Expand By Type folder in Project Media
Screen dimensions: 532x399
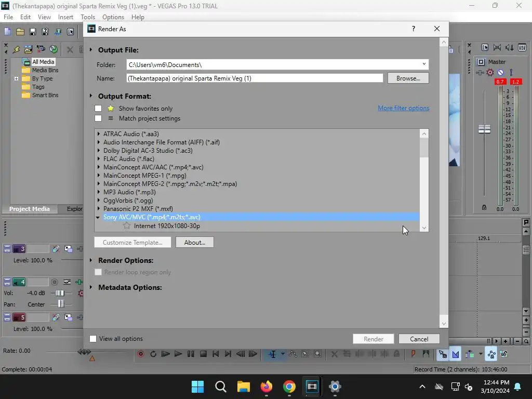(16, 78)
